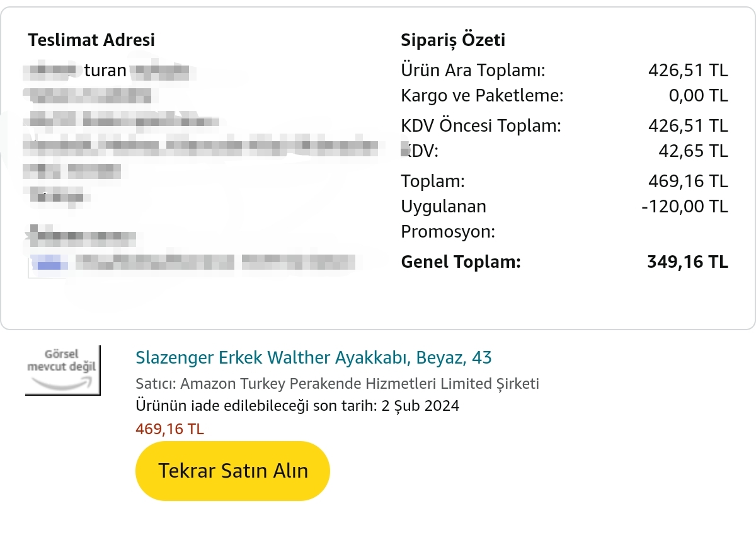
Task: Click the 0,00 TL shipping amount
Action: pos(698,96)
